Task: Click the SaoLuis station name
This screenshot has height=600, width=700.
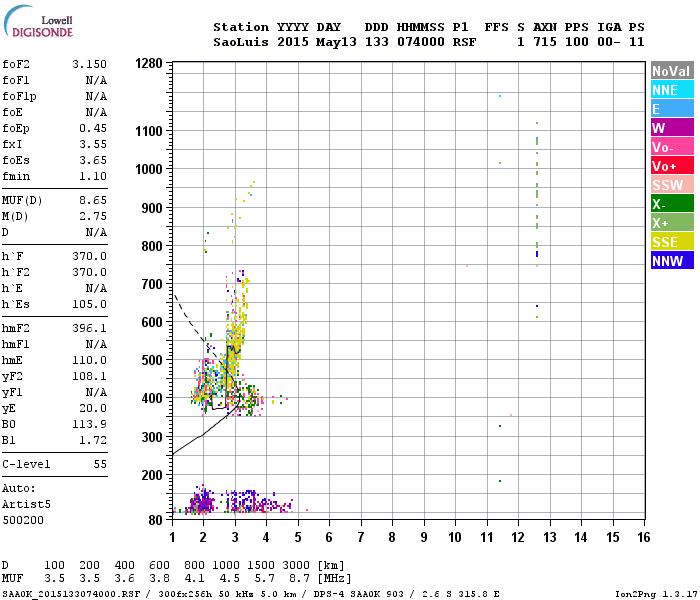Action: (241, 42)
